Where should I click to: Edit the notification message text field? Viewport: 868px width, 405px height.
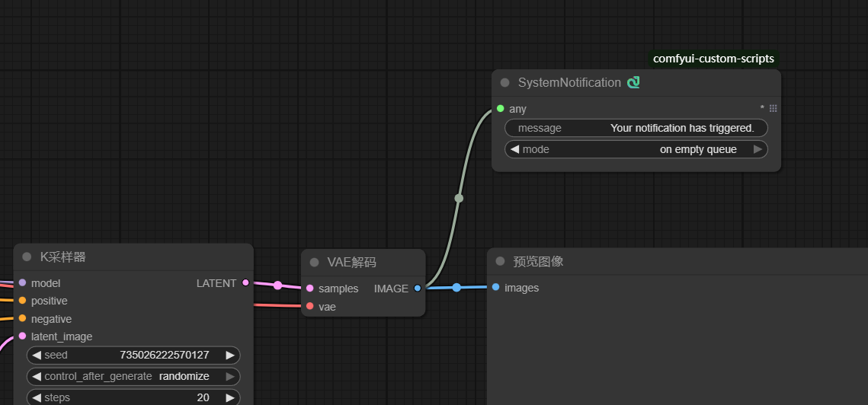point(636,128)
